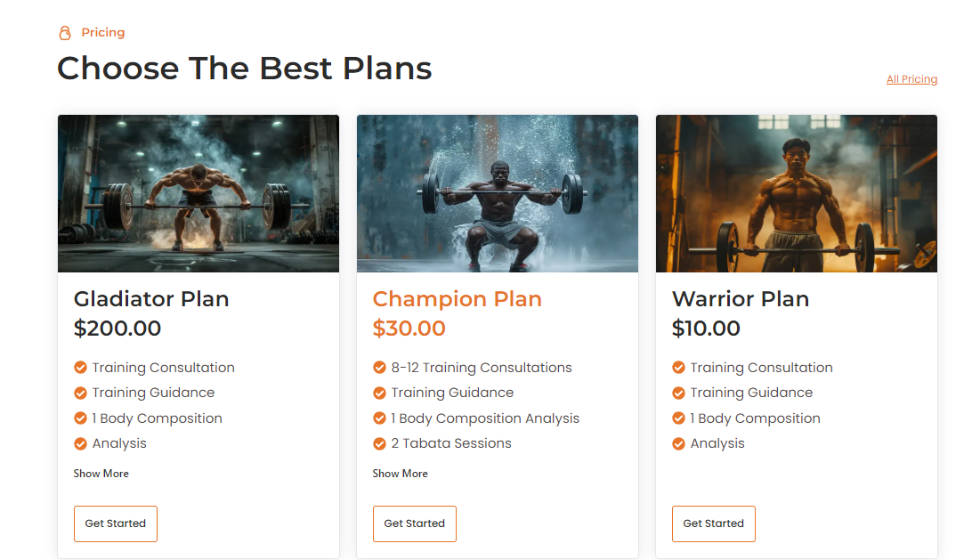Expand Show More under Champion Plan

tap(401, 474)
